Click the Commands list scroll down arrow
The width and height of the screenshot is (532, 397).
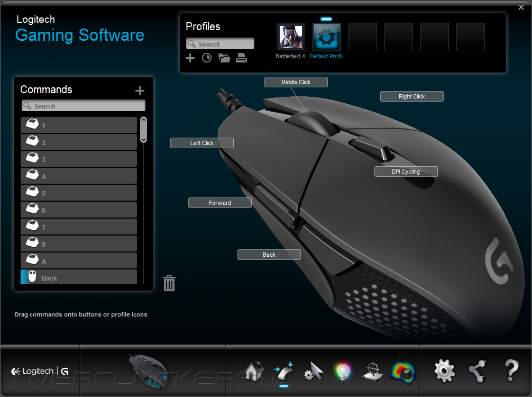(143, 140)
